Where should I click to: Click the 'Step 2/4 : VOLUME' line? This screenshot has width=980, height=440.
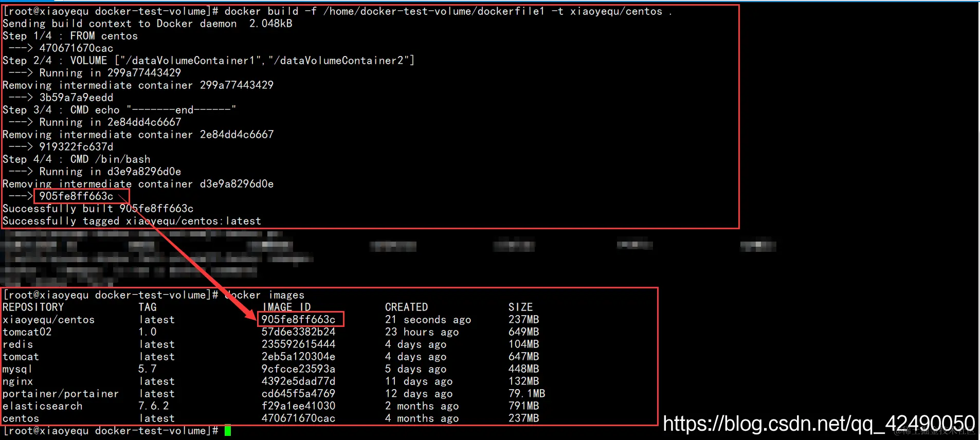[208, 61]
